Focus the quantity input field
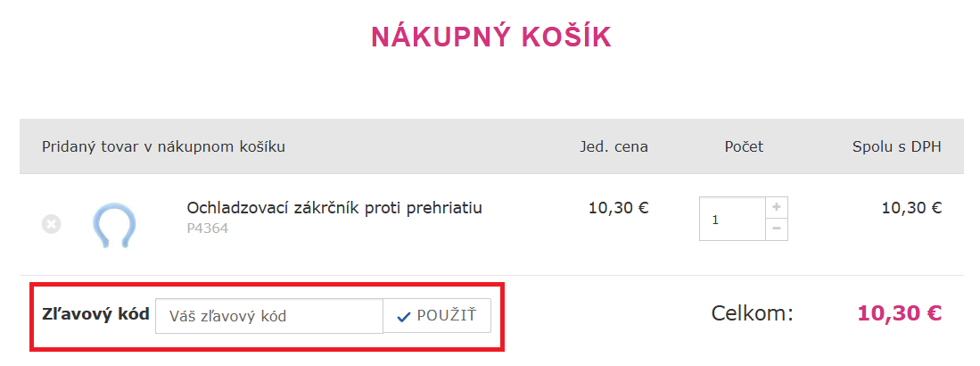The image size is (980, 366). 732,219
